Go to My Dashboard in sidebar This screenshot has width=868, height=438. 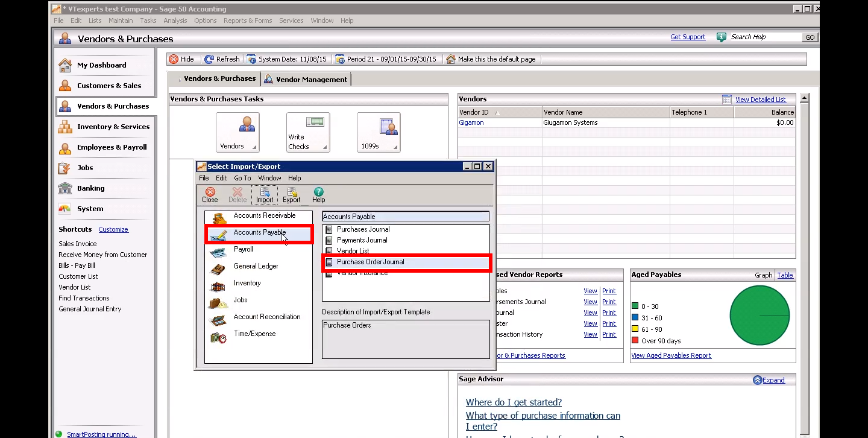pyautogui.click(x=102, y=65)
